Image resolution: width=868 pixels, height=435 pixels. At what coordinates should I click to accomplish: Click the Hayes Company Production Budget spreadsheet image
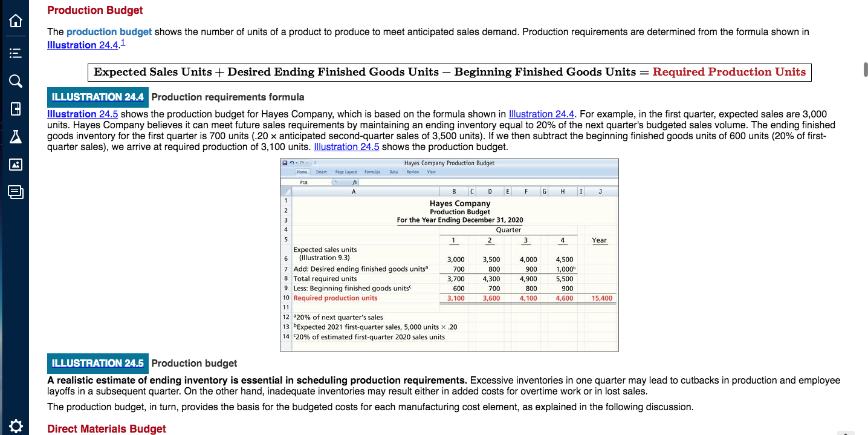(x=450, y=255)
